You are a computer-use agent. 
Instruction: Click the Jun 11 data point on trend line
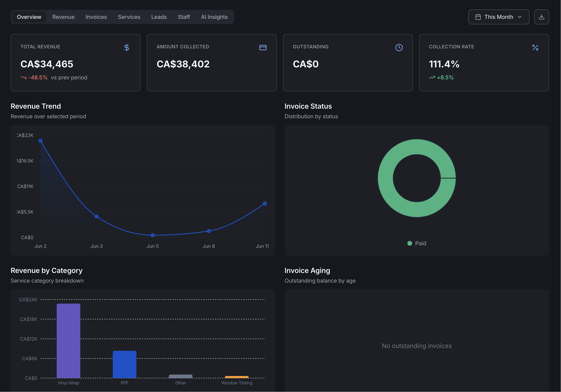[x=265, y=204]
